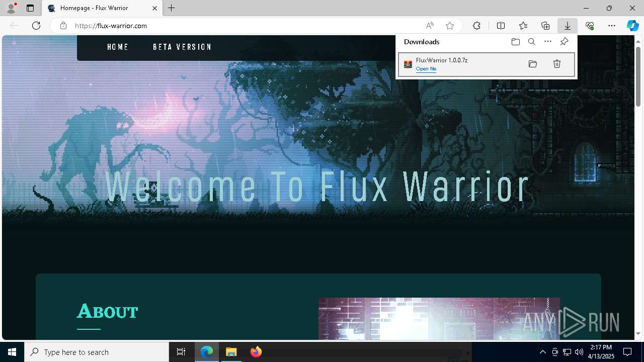The image size is (644, 362).
Task: Open Copilot sidebar icon
Action: click(632, 26)
